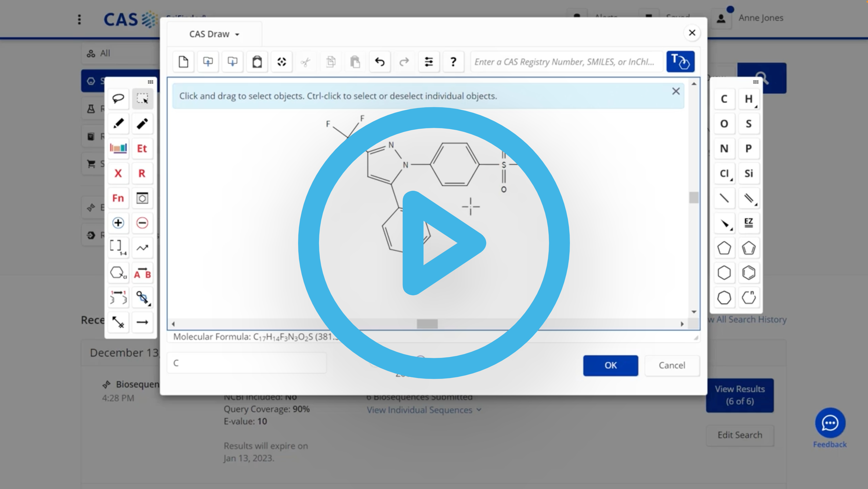This screenshot has height=489, width=868.
Task: Click OK to confirm structure search
Action: point(610,365)
